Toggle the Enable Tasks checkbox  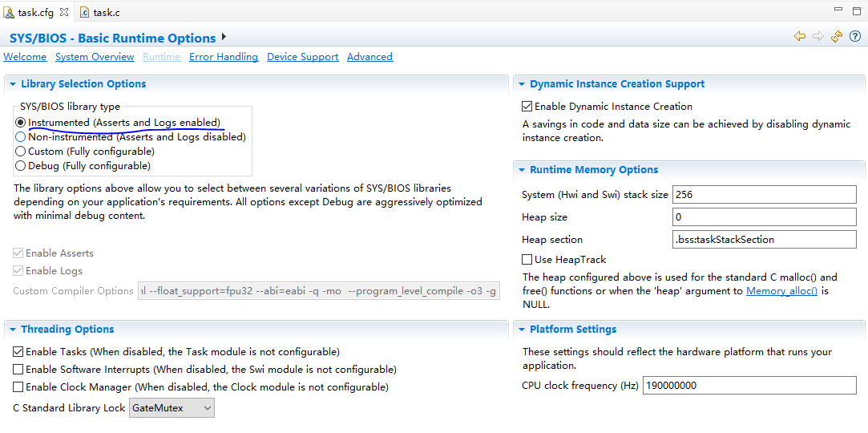(x=18, y=351)
